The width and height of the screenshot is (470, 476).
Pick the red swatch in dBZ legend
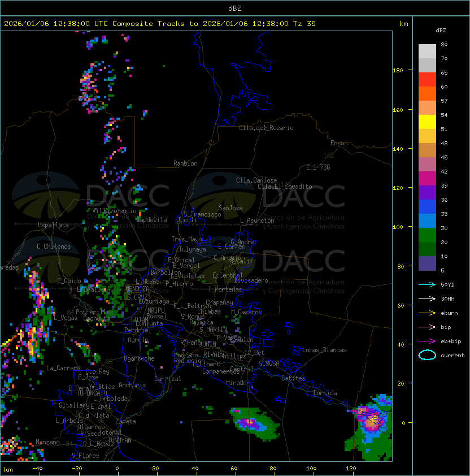tap(427, 80)
